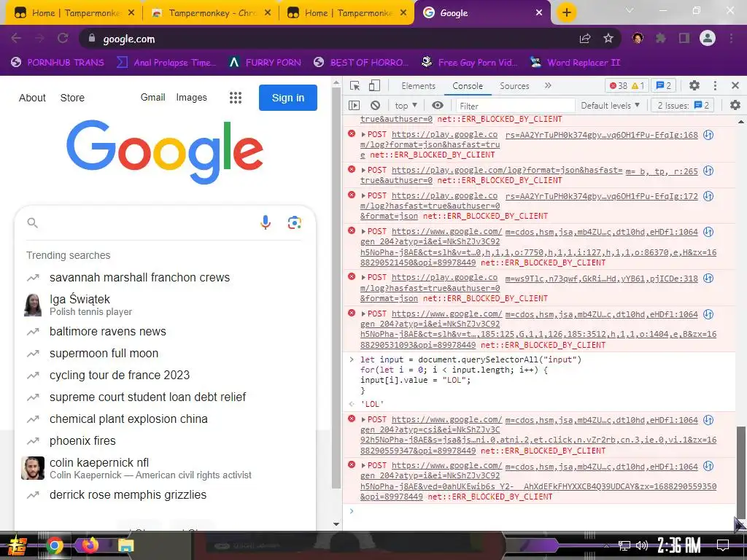Open the Images link
This screenshot has width=747, height=560.
[x=192, y=97]
